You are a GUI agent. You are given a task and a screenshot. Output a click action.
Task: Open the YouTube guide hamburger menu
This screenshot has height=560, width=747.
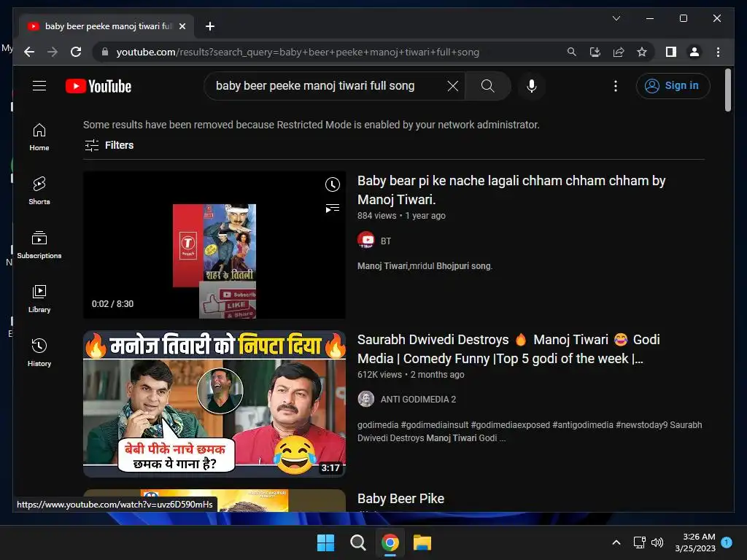tap(39, 86)
